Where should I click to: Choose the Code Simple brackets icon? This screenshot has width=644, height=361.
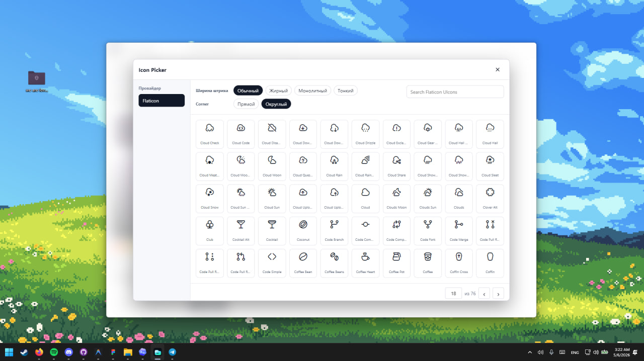point(272,262)
